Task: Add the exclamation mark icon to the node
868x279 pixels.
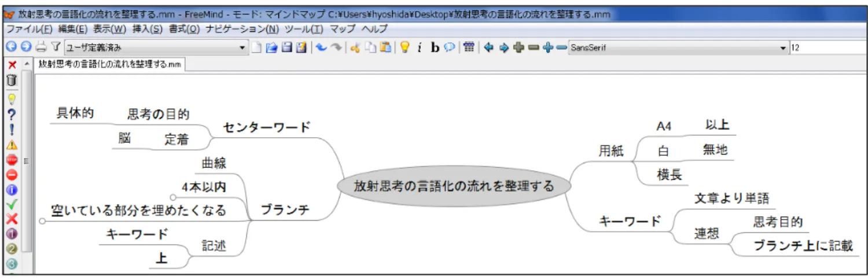Action: pos(12,130)
